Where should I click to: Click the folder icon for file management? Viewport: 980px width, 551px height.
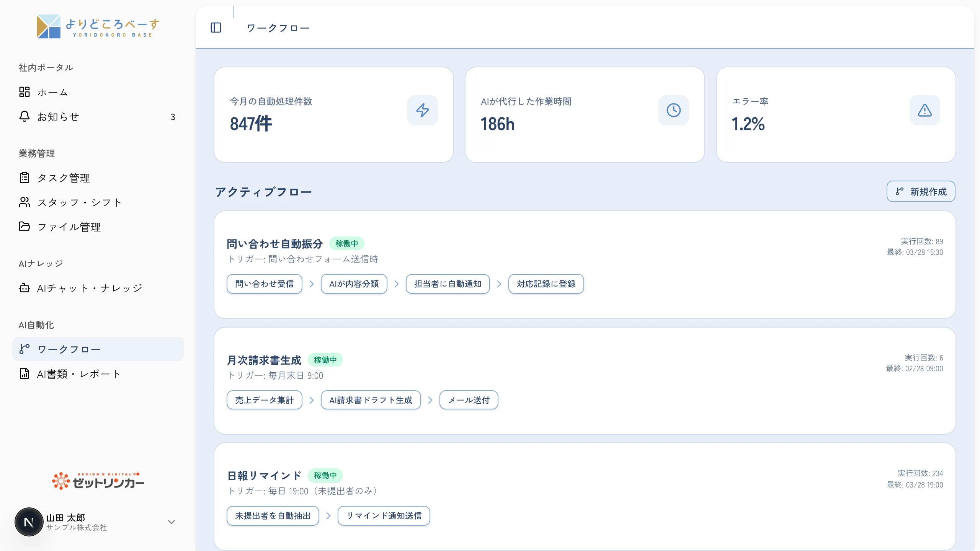point(24,227)
